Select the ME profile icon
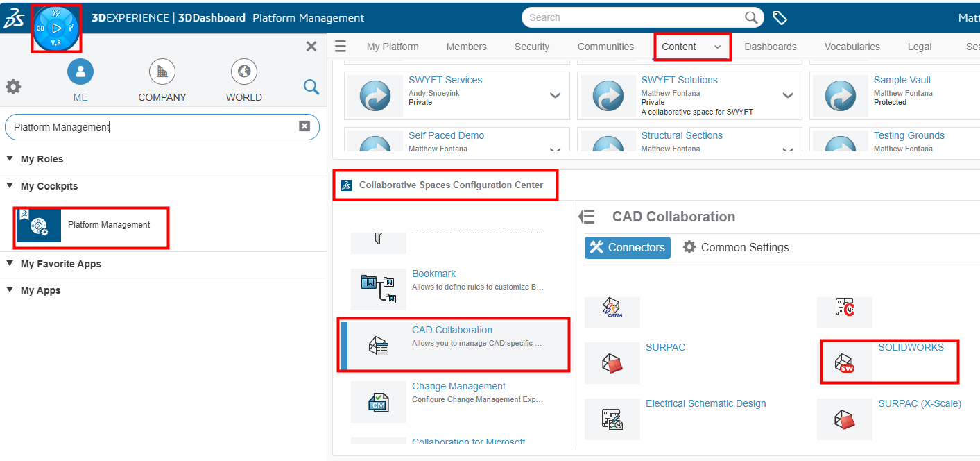This screenshot has height=461, width=980. (x=80, y=72)
